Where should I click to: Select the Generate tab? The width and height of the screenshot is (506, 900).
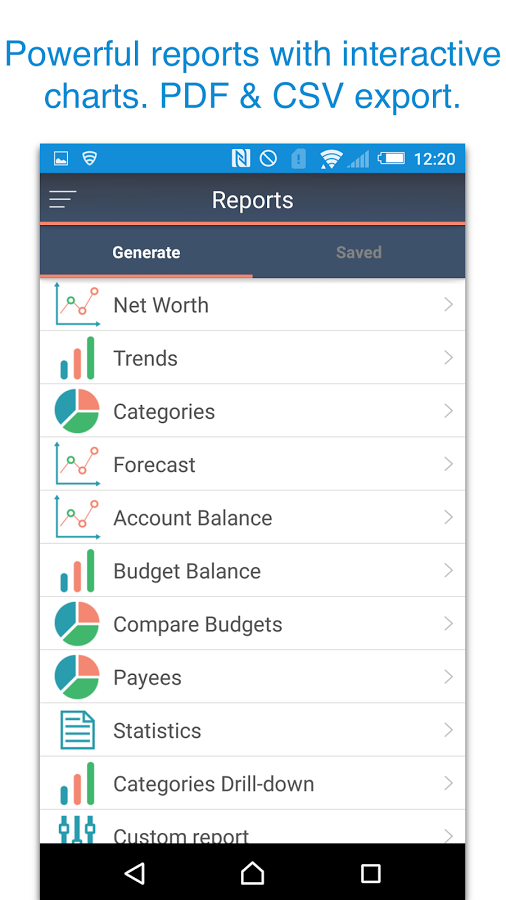pos(146,252)
